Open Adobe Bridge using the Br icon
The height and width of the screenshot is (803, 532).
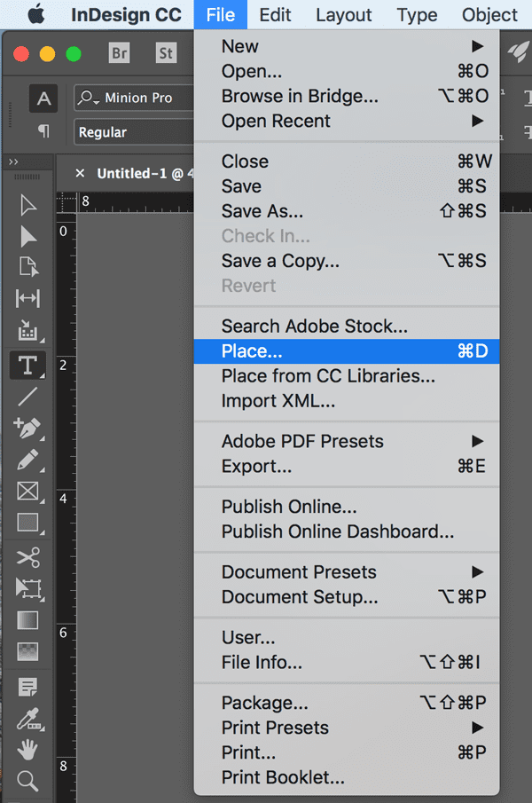(119, 53)
